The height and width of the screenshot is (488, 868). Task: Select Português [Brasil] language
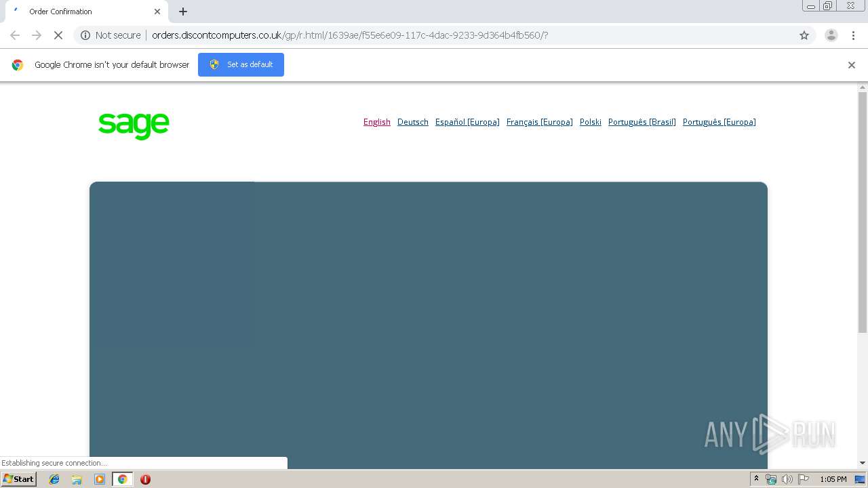coord(642,122)
